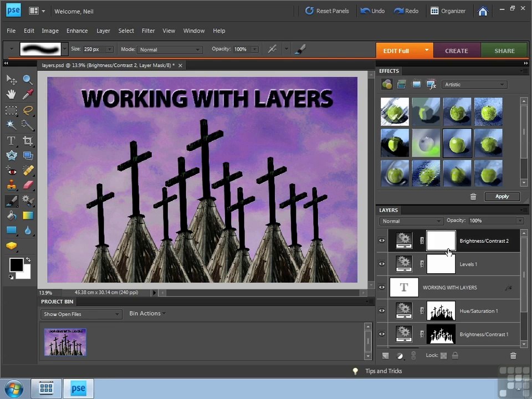Click the black foreground color swatch
The image size is (532, 399).
click(x=16, y=265)
